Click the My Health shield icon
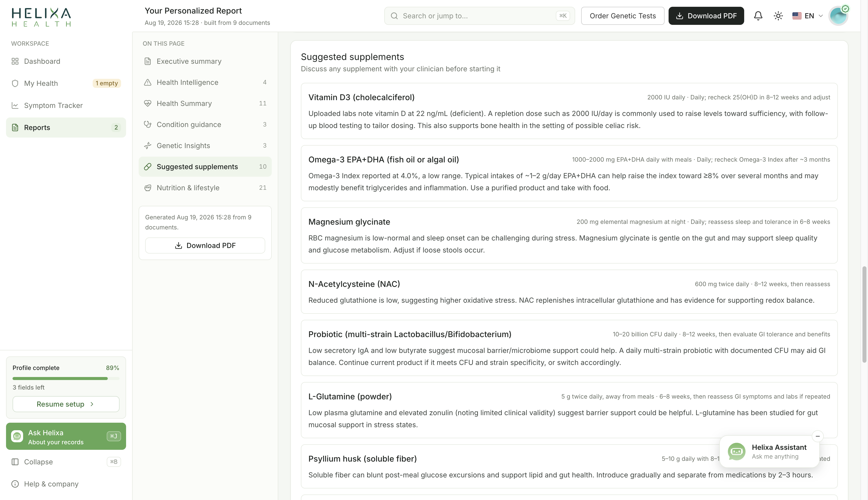 click(x=15, y=83)
